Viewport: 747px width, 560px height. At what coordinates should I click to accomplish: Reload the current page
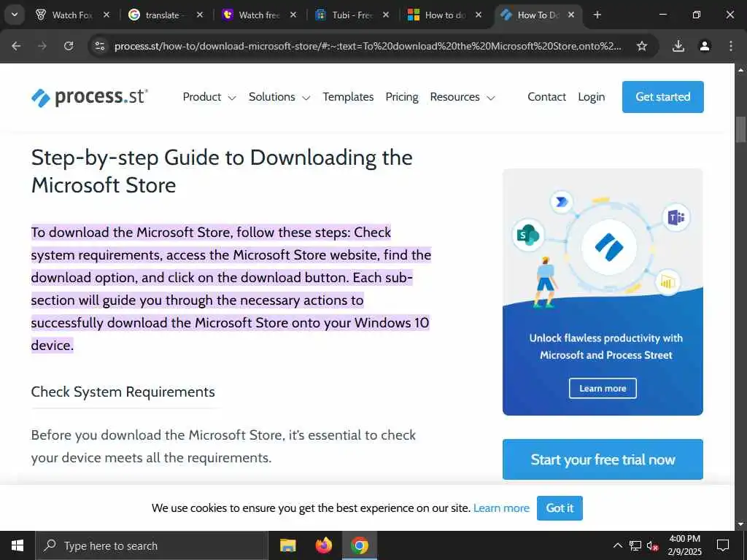pyautogui.click(x=69, y=46)
